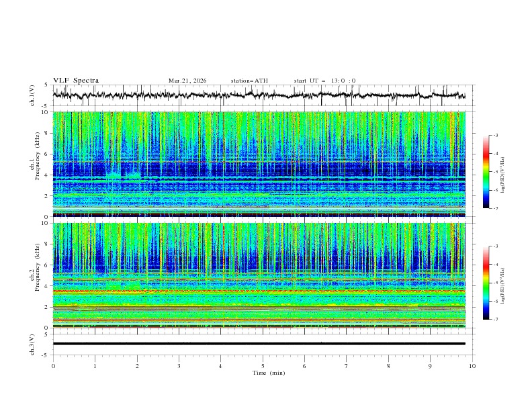Image resolution: width=532 pixels, height=411 pixels.
Task: Click the ch.1(V) waveform trace panel
Action: tap(262, 95)
